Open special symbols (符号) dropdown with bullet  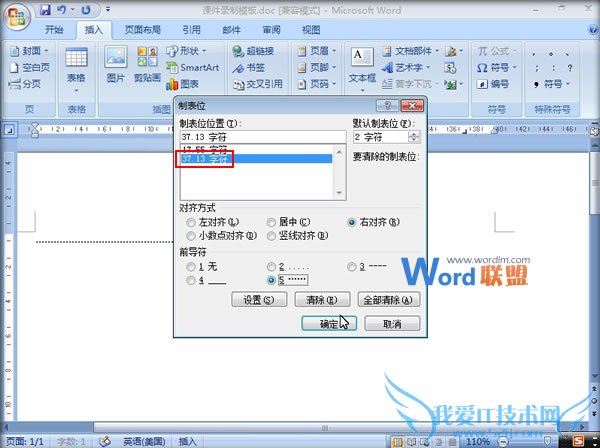(x=551, y=84)
